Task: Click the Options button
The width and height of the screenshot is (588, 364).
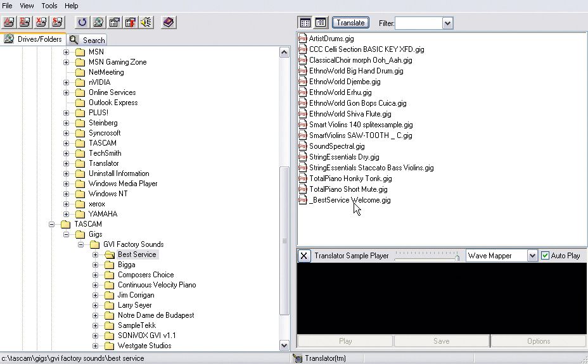Action: pos(539,341)
